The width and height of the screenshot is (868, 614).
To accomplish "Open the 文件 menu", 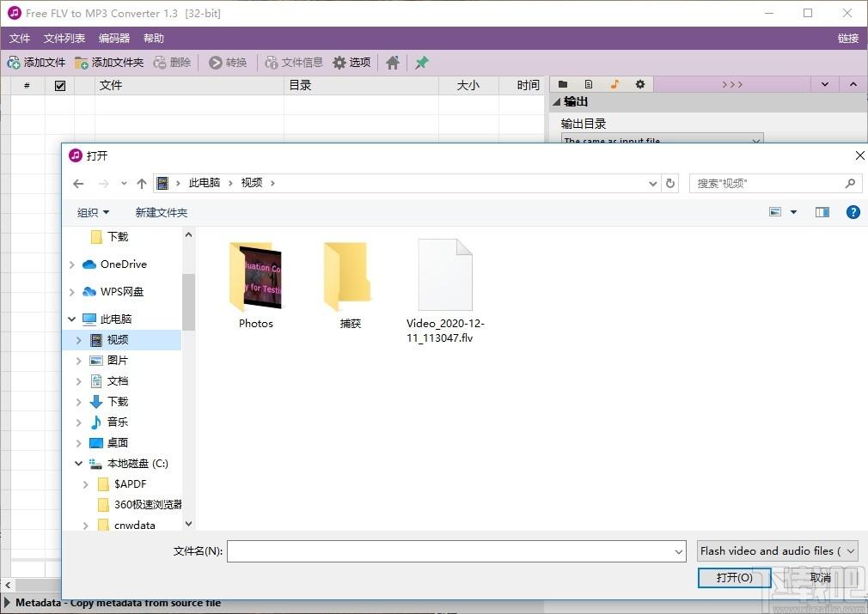I will click(20, 38).
